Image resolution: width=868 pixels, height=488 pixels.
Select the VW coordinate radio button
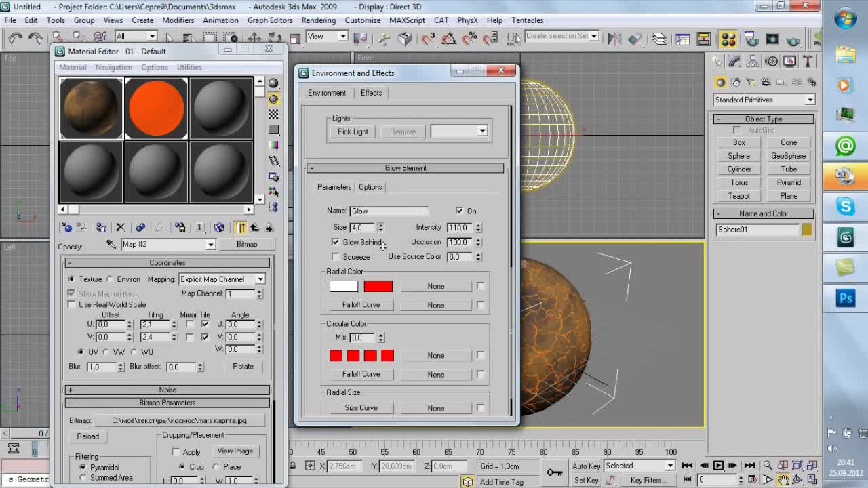pos(106,352)
